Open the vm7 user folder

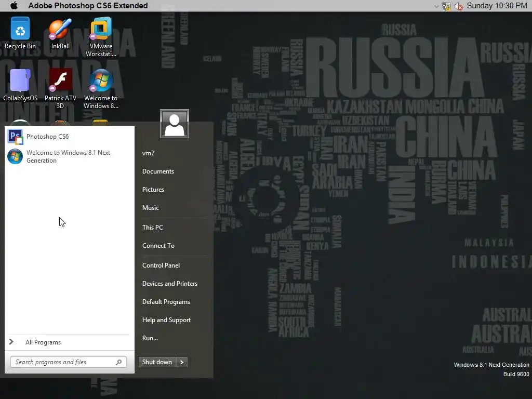click(x=148, y=153)
